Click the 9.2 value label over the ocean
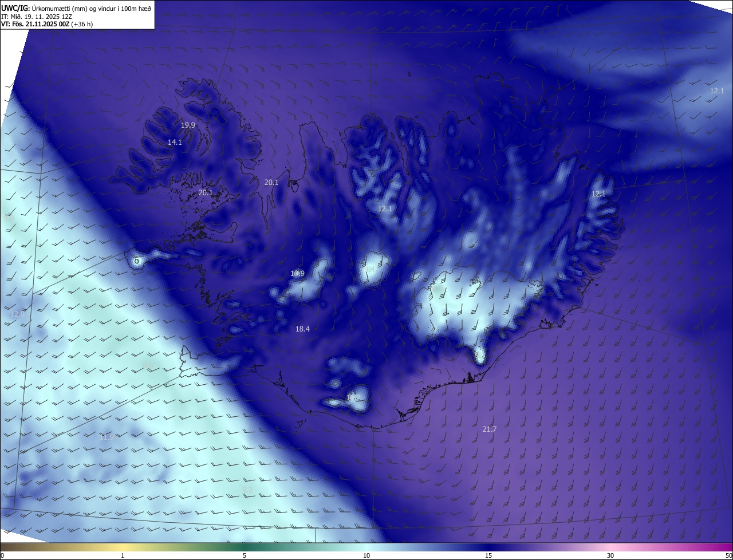 247,489
